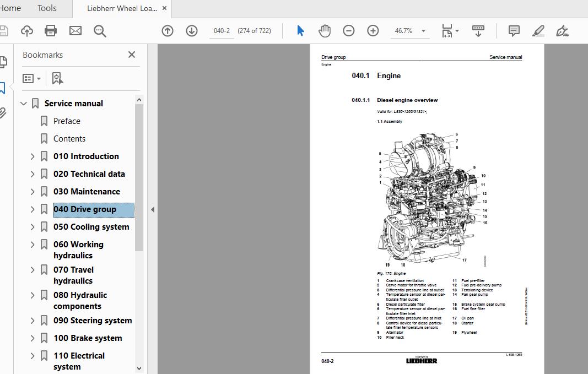
Task: Add new bookmark icon
Action: (57, 78)
